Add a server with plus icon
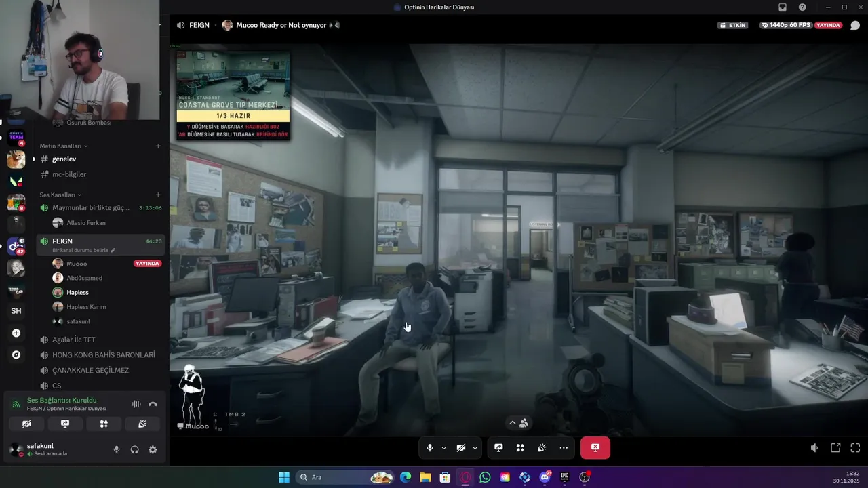The image size is (868, 488). click(x=16, y=333)
